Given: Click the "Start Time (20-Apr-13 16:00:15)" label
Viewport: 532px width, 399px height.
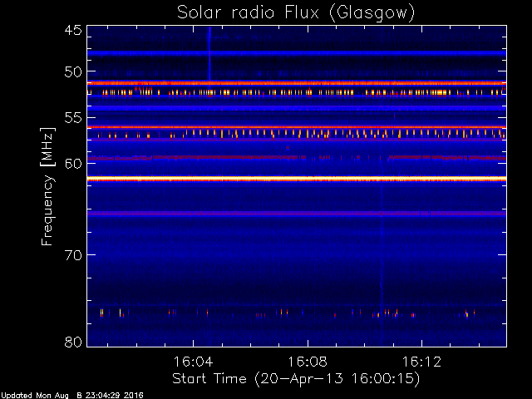Looking at the screenshot, I should click(x=296, y=379).
